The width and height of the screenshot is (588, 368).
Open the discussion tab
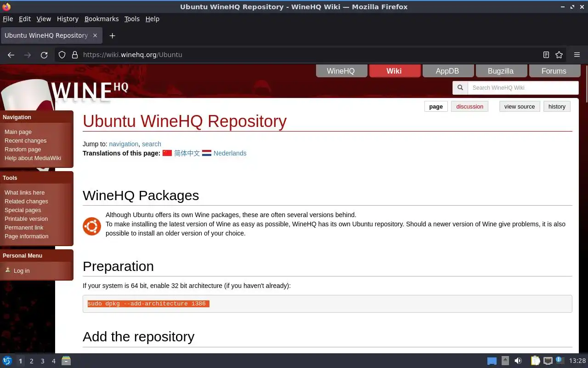469,106
